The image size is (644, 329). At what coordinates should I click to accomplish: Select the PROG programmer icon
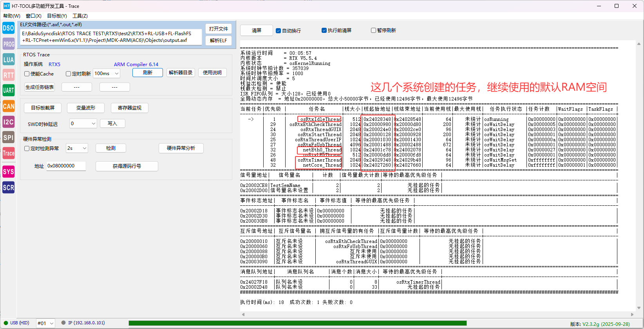[x=8, y=44]
